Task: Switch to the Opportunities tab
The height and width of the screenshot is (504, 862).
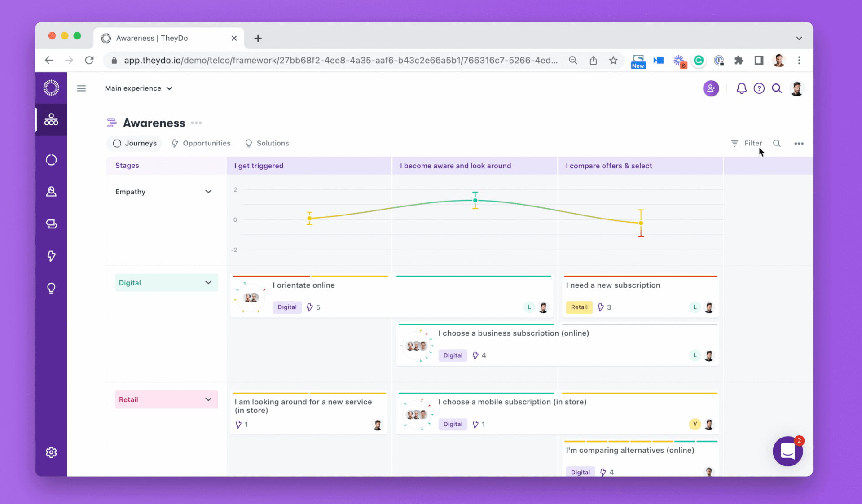Action: 201,143
